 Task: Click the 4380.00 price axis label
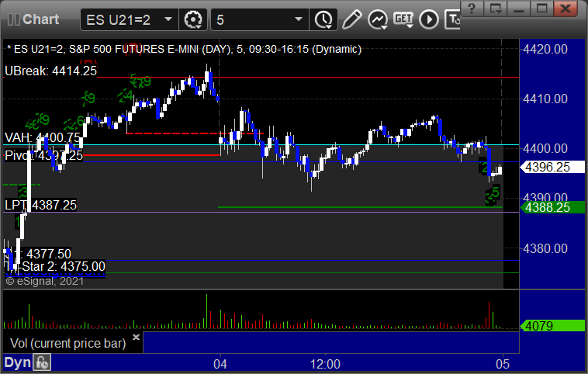coord(545,248)
